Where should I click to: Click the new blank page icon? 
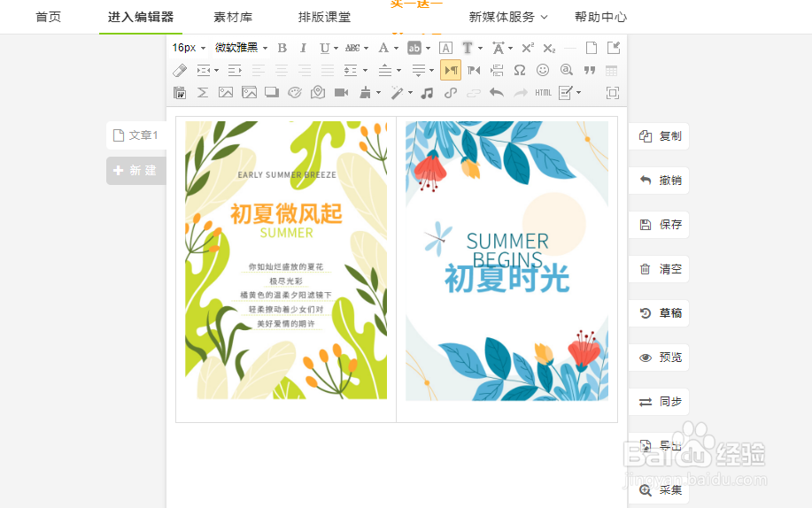pyautogui.click(x=592, y=48)
